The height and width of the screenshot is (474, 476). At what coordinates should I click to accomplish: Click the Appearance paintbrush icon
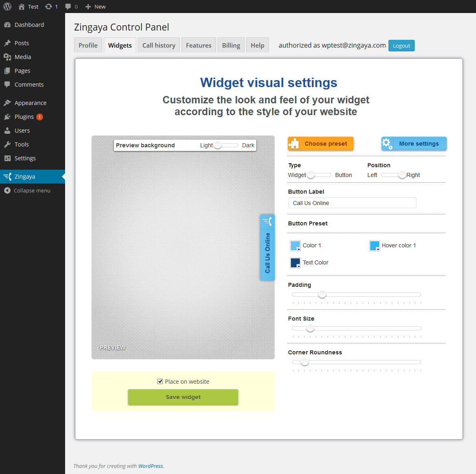pyautogui.click(x=7, y=103)
